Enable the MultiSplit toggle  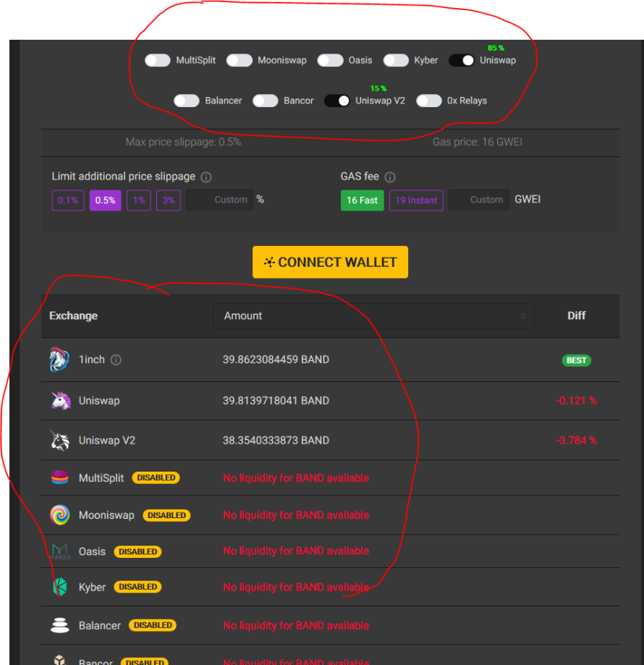coord(158,60)
